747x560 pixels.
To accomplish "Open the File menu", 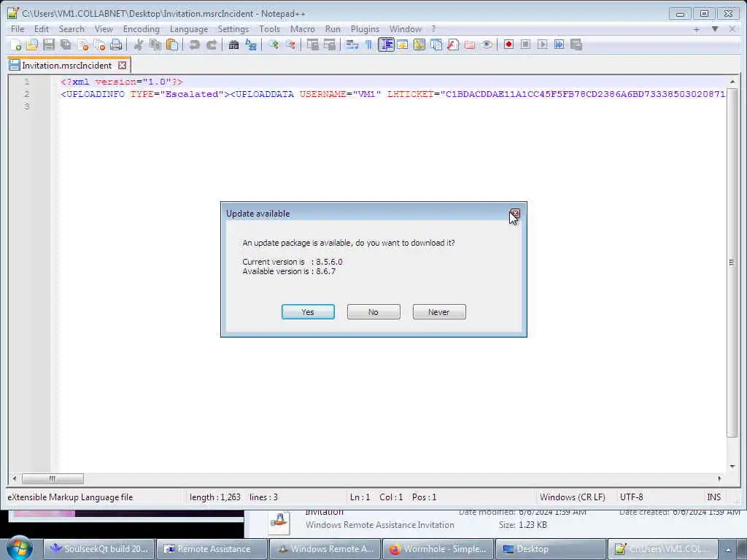I will pyautogui.click(x=18, y=29).
